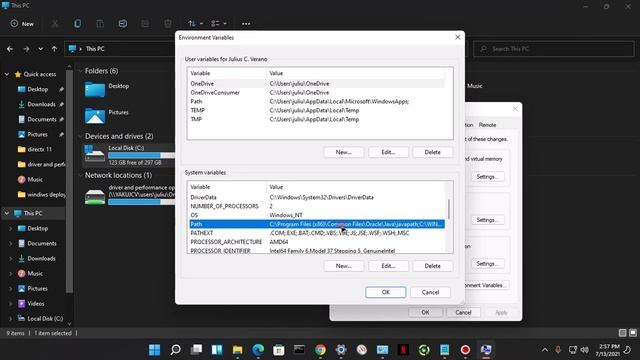This screenshot has width=640, height=360.
Task: Open Downloads under Quick access
Action: click(x=41, y=104)
